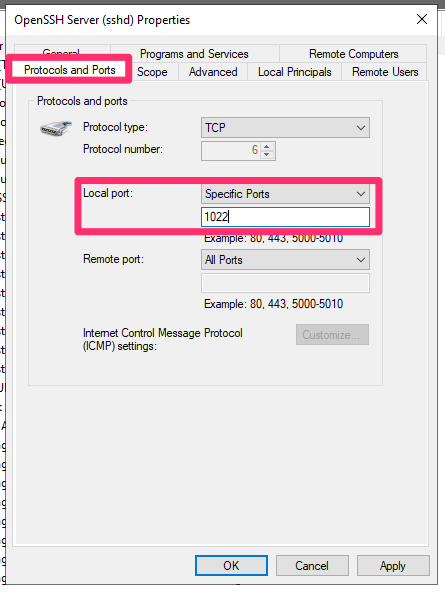Screen dimensions: 445x592
Task: Switch to the General tab
Action: (x=62, y=51)
